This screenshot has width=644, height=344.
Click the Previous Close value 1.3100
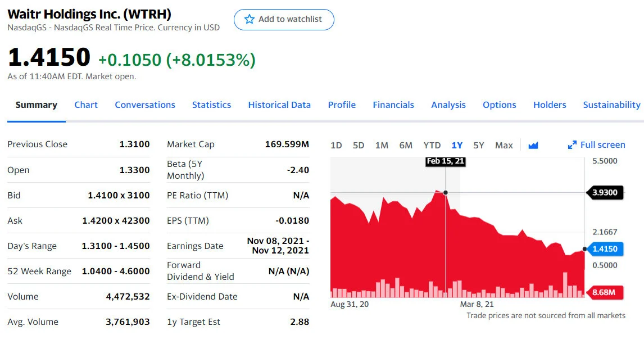(135, 144)
